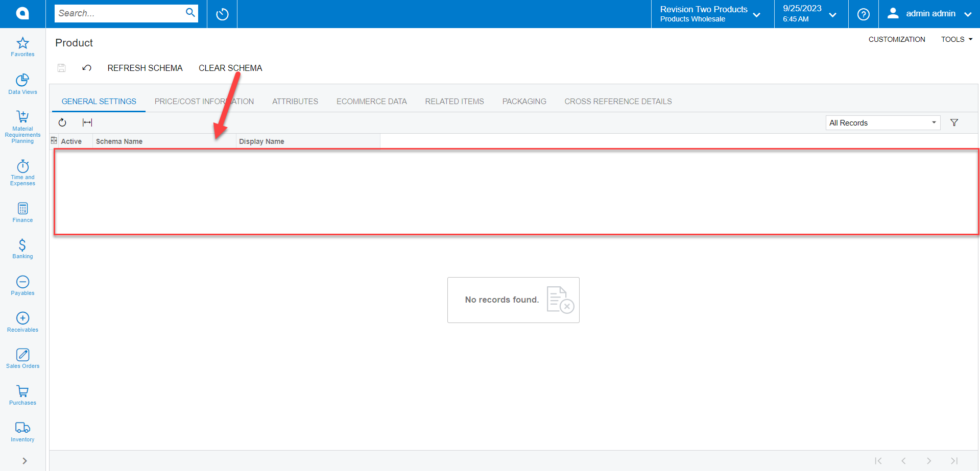Open the Tools menu
Image resolution: width=980 pixels, height=471 pixels.
pyautogui.click(x=955, y=39)
